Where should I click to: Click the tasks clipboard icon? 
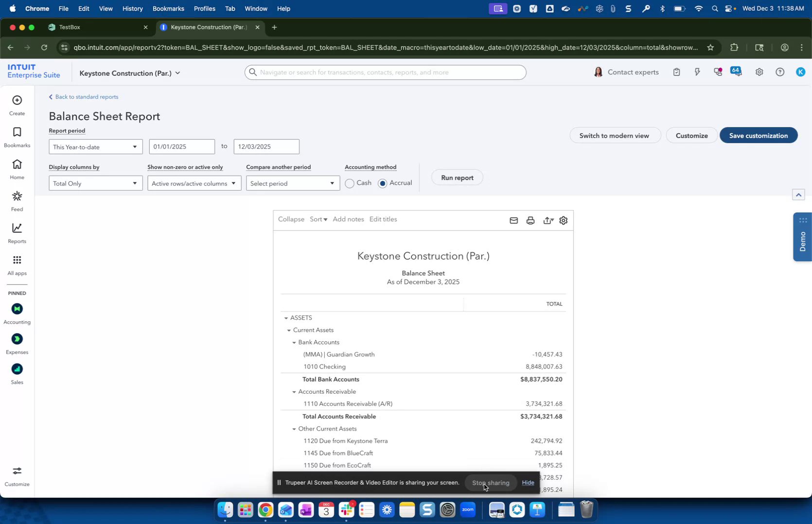676,71
